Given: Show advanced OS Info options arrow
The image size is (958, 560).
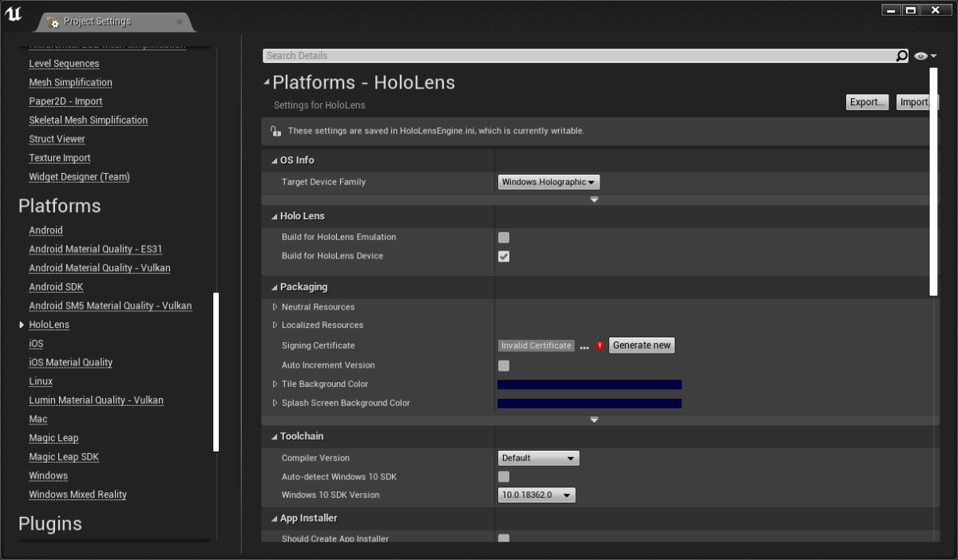Looking at the screenshot, I should 594,199.
